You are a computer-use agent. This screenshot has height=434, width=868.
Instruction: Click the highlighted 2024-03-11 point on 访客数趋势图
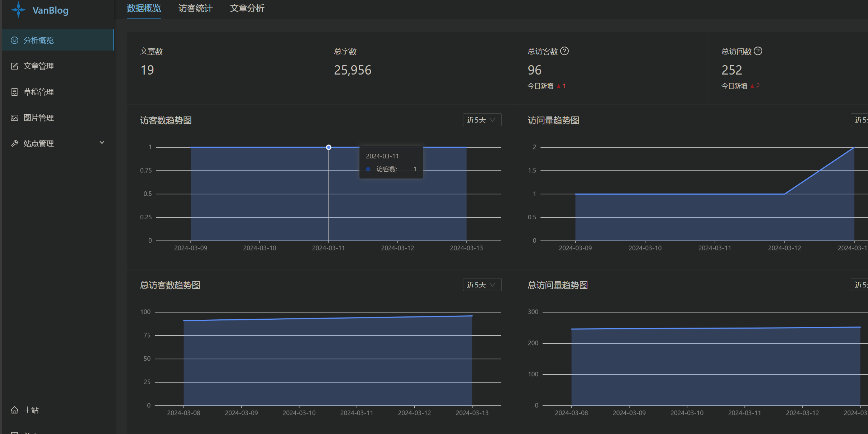click(329, 147)
